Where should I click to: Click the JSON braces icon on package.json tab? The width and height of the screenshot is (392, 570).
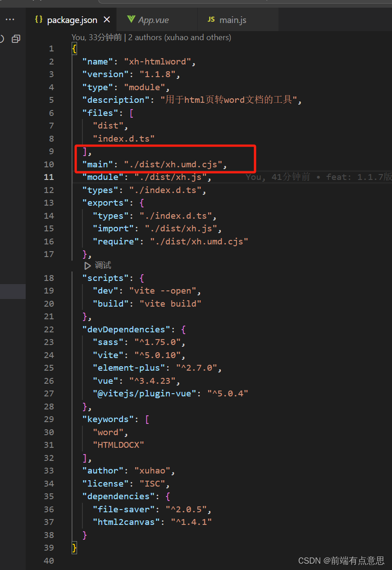pos(39,20)
